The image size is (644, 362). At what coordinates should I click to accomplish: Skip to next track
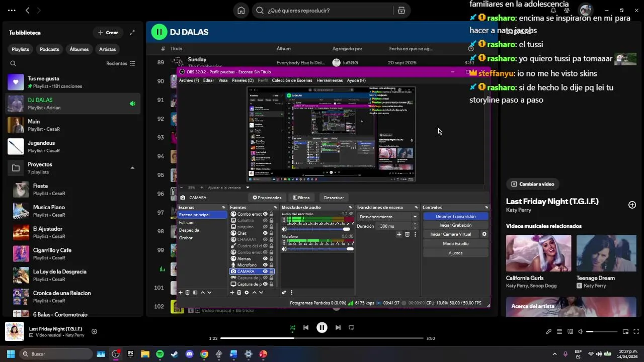338,327
